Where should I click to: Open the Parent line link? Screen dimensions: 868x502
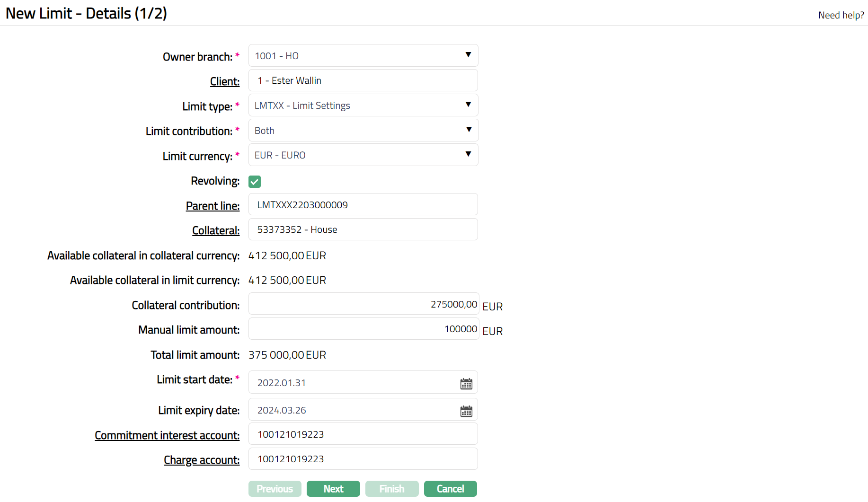(x=213, y=206)
